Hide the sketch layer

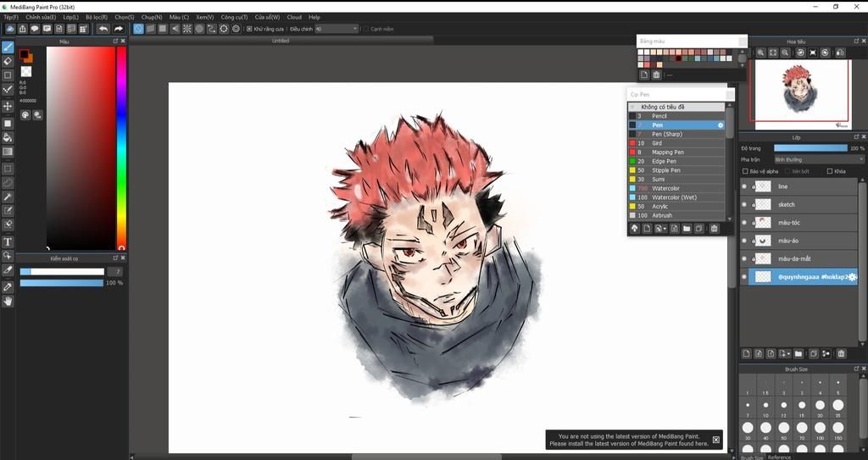744,205
